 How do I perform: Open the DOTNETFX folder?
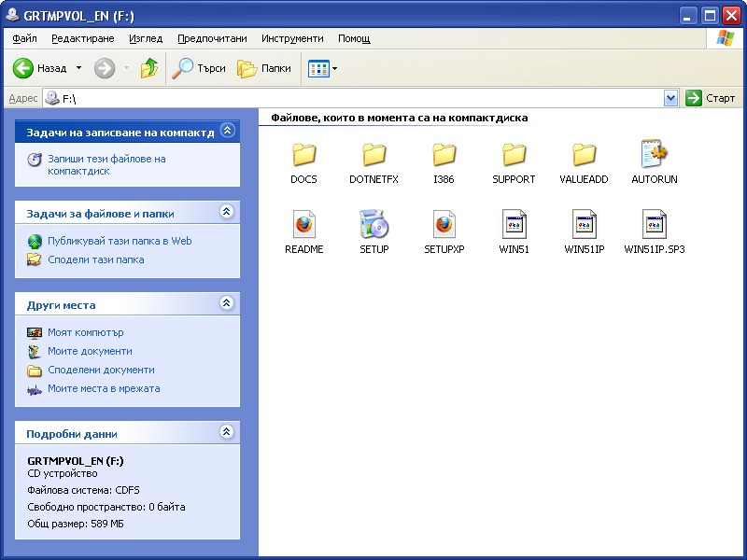[374, 163]
